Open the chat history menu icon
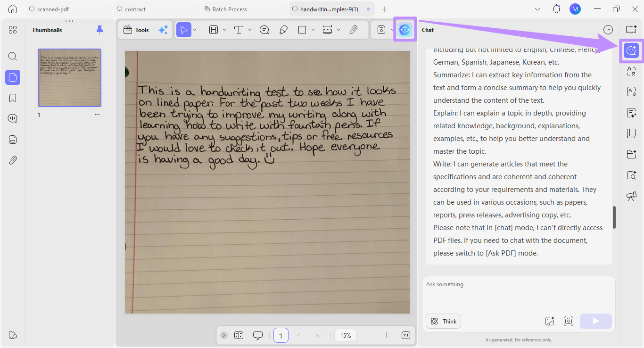The image size is (644, 348). (x=609, y=30)
